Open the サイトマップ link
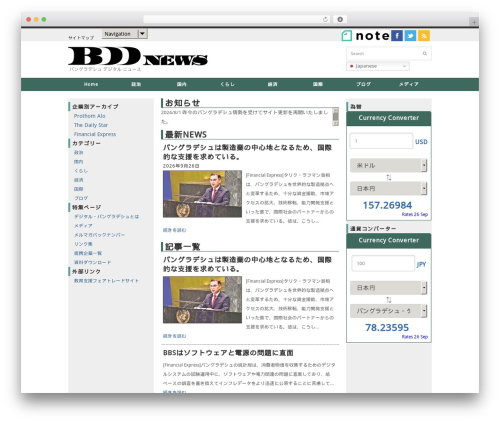The image size is (500, 423). (x=81, y=38)
